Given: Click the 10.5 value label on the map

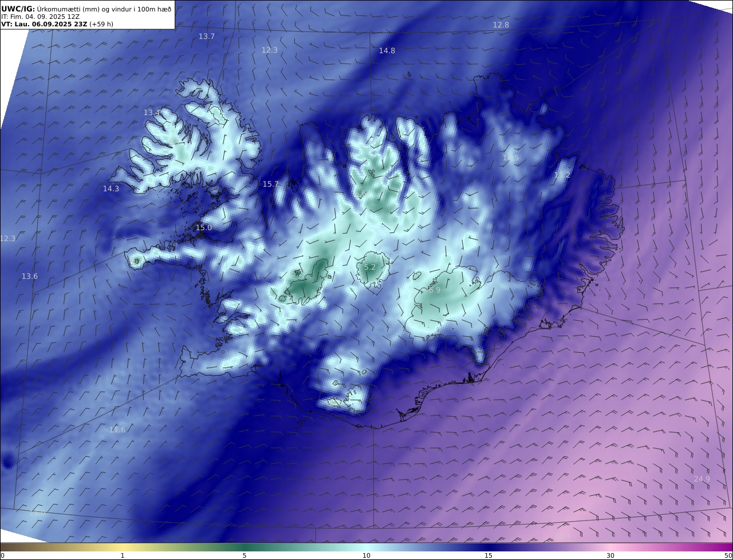Looking at the screenshot, I should [x=511, y=157].
